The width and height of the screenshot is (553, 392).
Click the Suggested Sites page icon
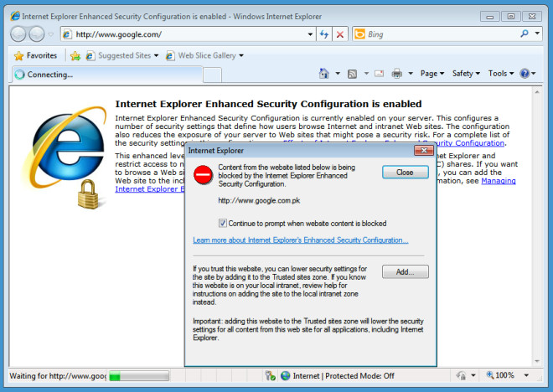pyautogui.click(x=90, y=55)
